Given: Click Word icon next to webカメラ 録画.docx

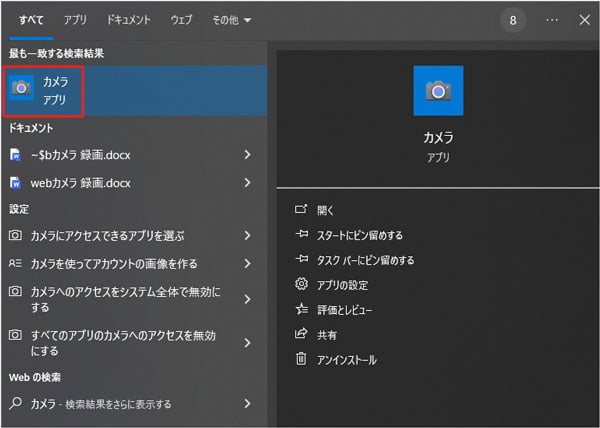Looking at the screenshot, I should click(15, 183).
